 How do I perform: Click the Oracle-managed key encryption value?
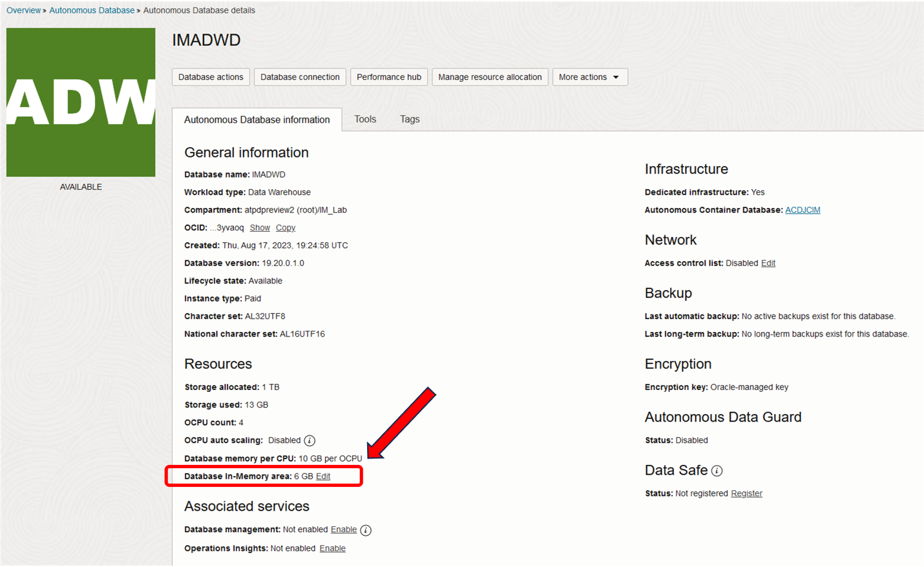750,387
